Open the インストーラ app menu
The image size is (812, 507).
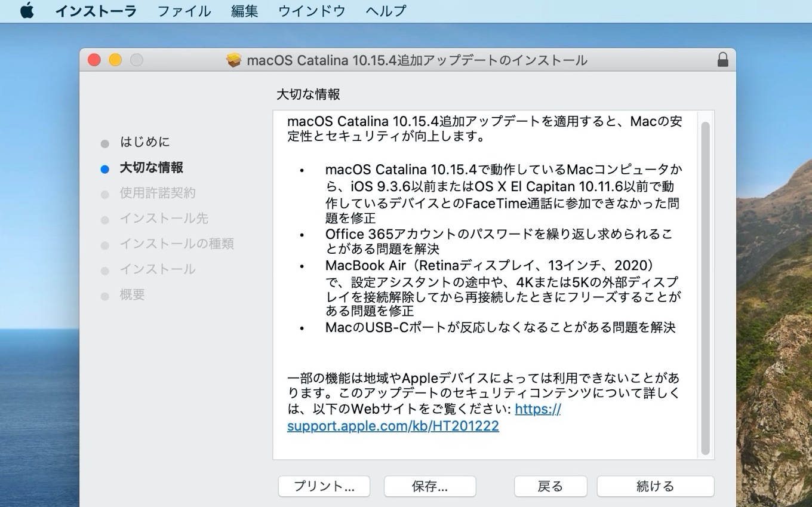pos(96,11)
